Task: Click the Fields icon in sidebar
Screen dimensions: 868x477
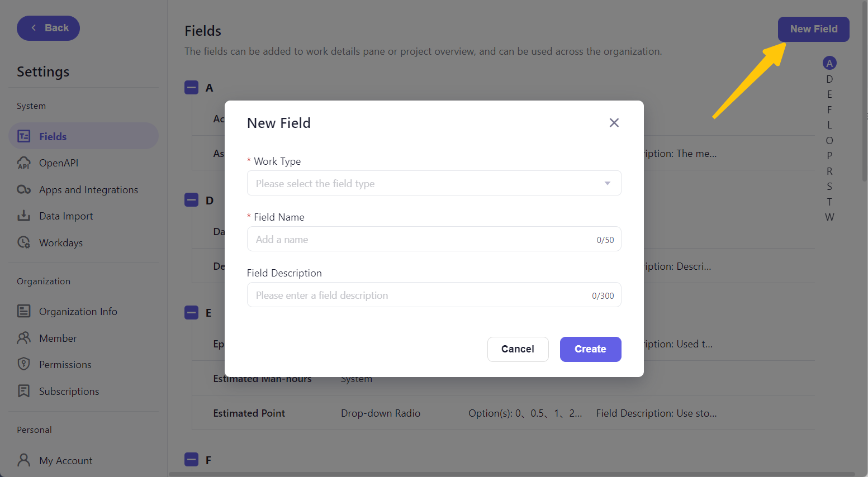Action: (24, 136)
